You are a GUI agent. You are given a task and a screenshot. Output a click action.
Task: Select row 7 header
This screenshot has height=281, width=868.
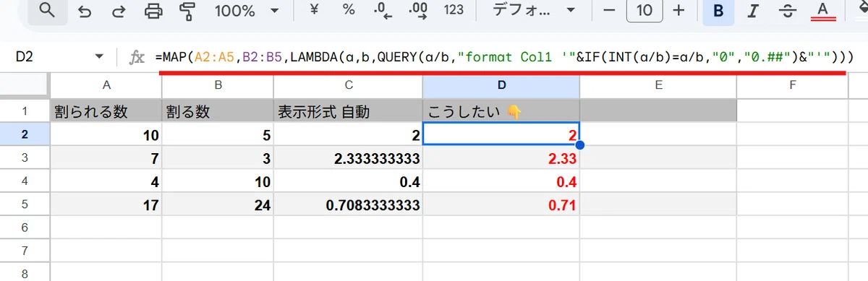(x=25, y=251)
